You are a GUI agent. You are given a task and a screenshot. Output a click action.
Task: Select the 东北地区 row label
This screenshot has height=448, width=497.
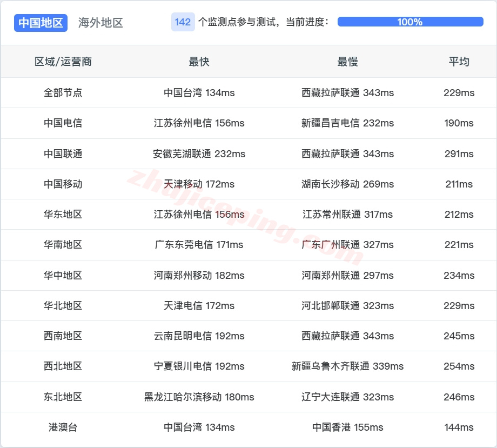click(63, 397)
